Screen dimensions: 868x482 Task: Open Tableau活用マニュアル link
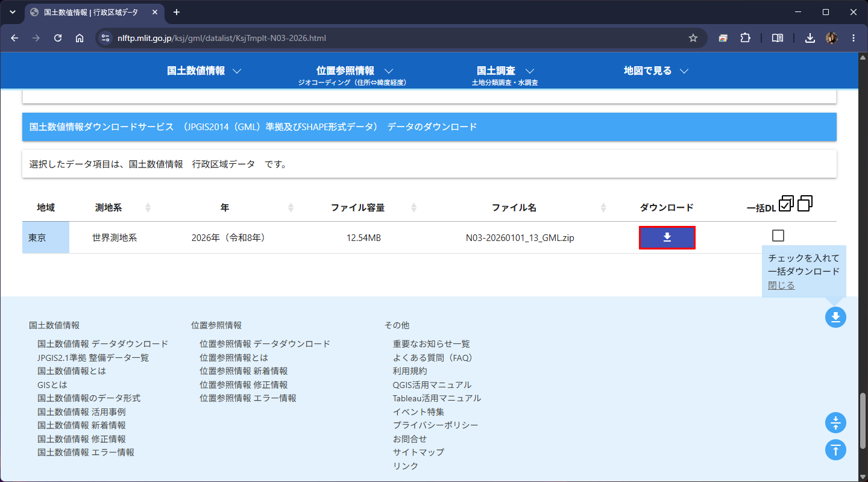tap(437, 398)
